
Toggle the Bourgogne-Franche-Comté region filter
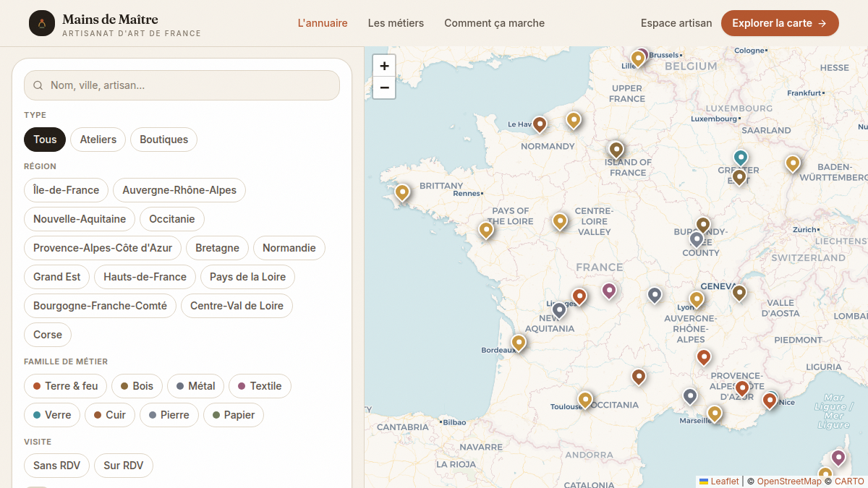(100, 306)
